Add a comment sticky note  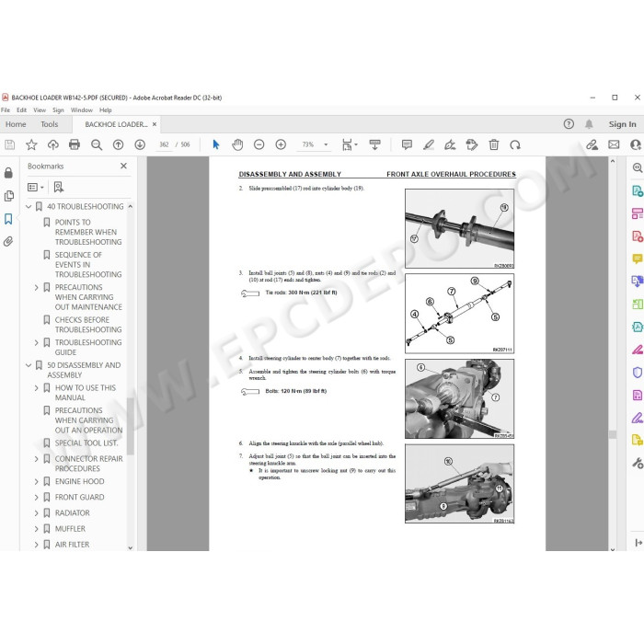pyautogui.click(x=407, y=144)
